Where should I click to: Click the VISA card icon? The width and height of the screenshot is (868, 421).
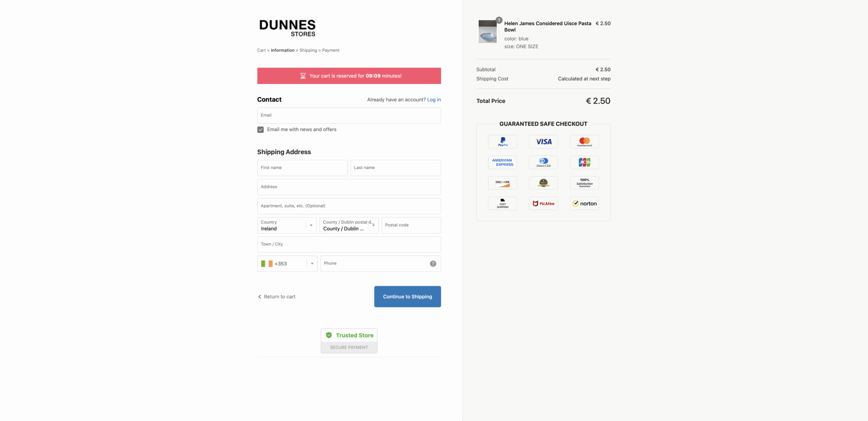544,142
